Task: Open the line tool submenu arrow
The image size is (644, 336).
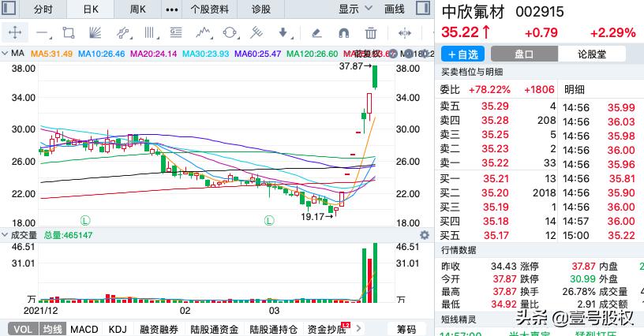Action: 50,37
